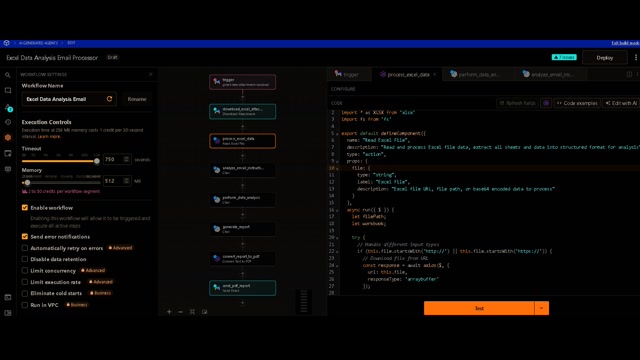Viewport: 640px width, 360px height.
Task: Open the terminal icon at the sidebar bottom
Action: click(8, 298)
